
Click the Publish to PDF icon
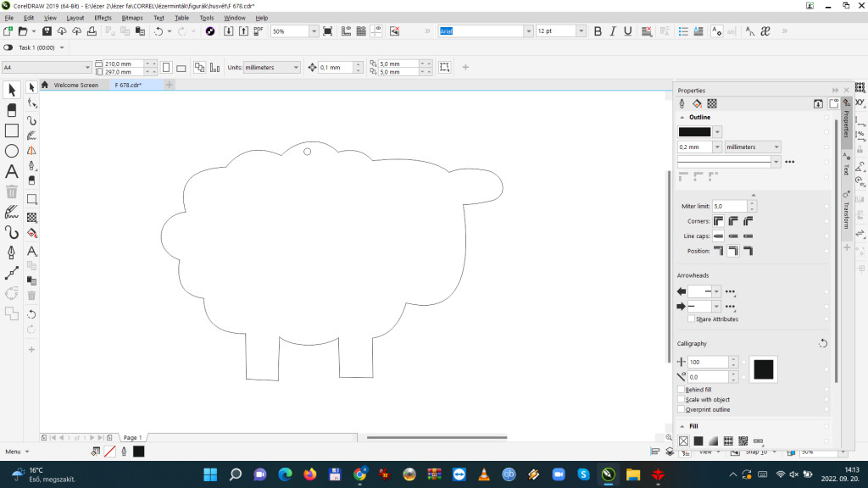[258, 31]
